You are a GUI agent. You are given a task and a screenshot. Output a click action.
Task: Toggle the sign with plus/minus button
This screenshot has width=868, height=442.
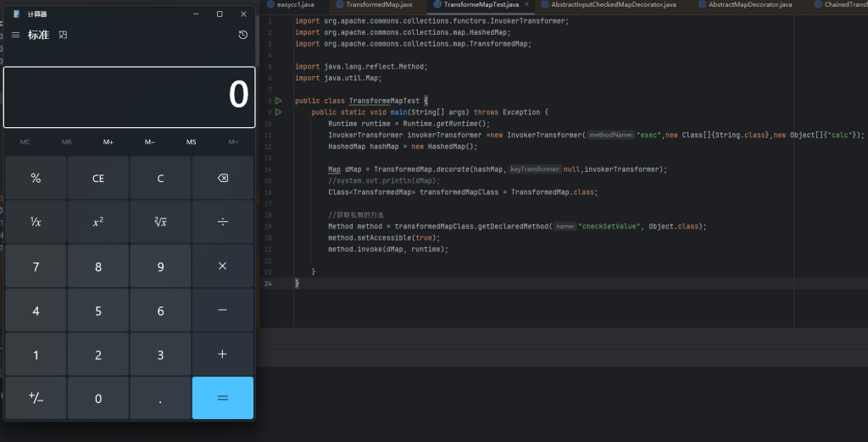[x=36, y=398]
